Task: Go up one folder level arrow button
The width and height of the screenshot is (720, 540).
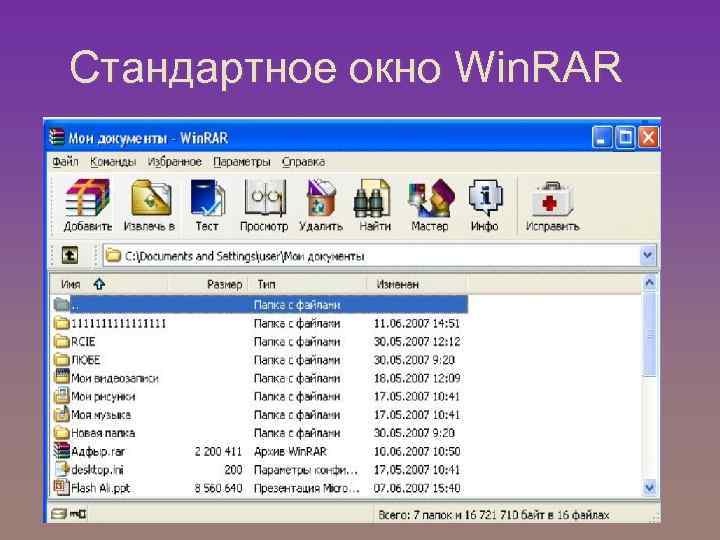Action: pyautogui.click(x=70, y=255)
